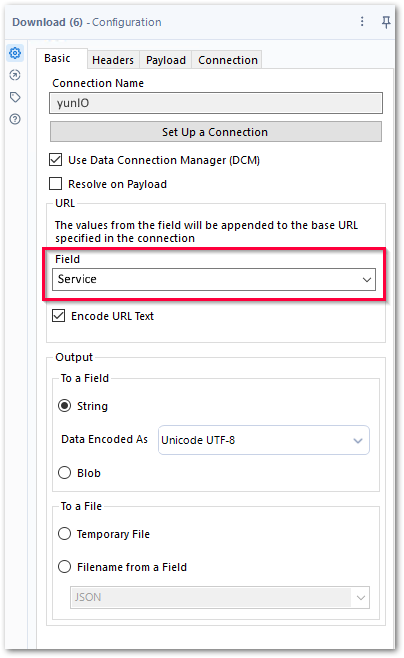Open the Help question mark icon

coord(15,119)
